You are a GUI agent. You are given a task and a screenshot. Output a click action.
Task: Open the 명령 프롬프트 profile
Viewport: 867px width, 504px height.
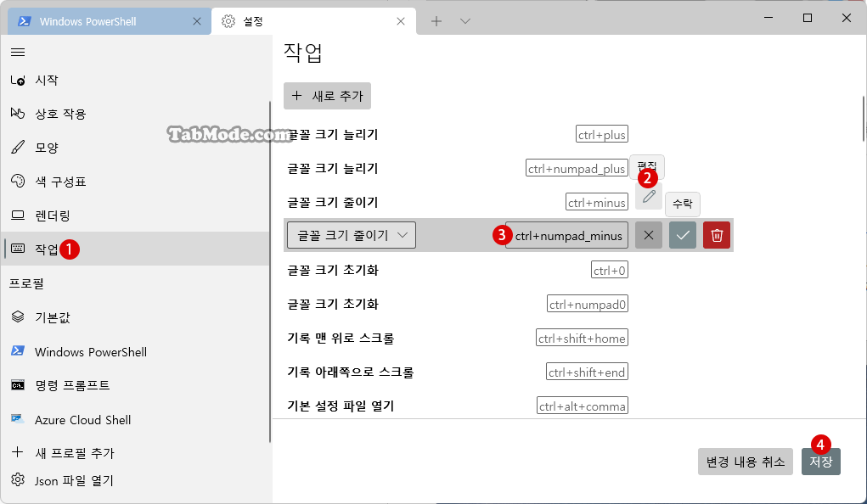[136, 385]
